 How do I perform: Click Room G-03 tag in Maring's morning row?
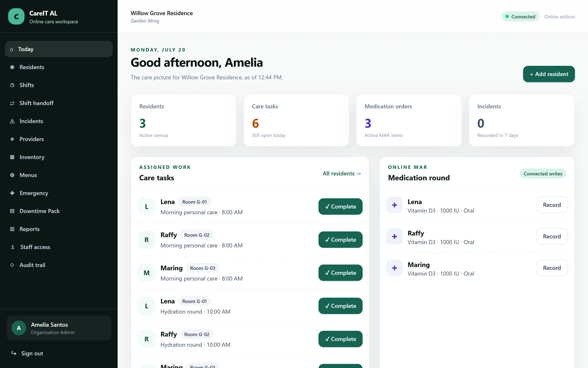tap(202, 268)
